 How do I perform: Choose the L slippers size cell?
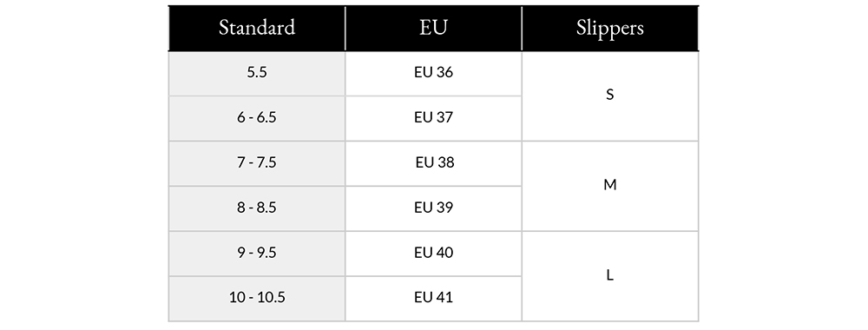(x=610, y=276)
